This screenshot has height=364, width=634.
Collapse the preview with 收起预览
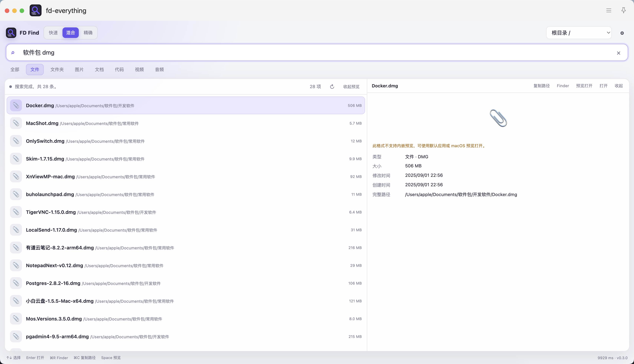click(x=351, y=86)
